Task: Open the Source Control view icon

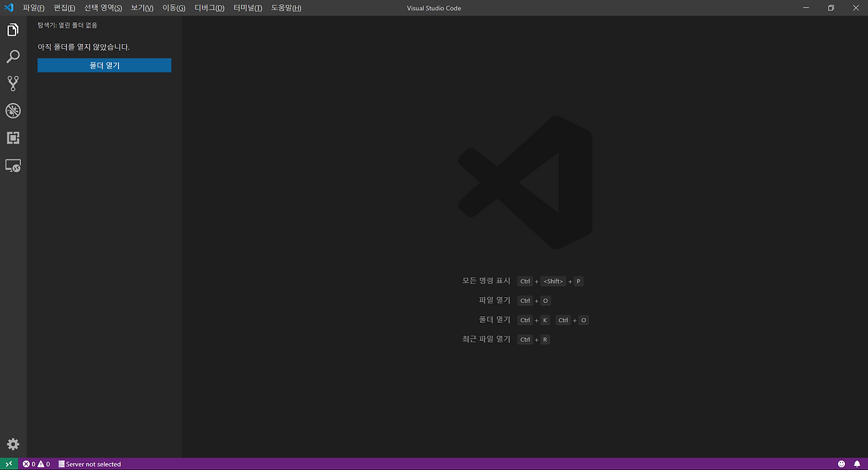Action: (x=13, y=83)
